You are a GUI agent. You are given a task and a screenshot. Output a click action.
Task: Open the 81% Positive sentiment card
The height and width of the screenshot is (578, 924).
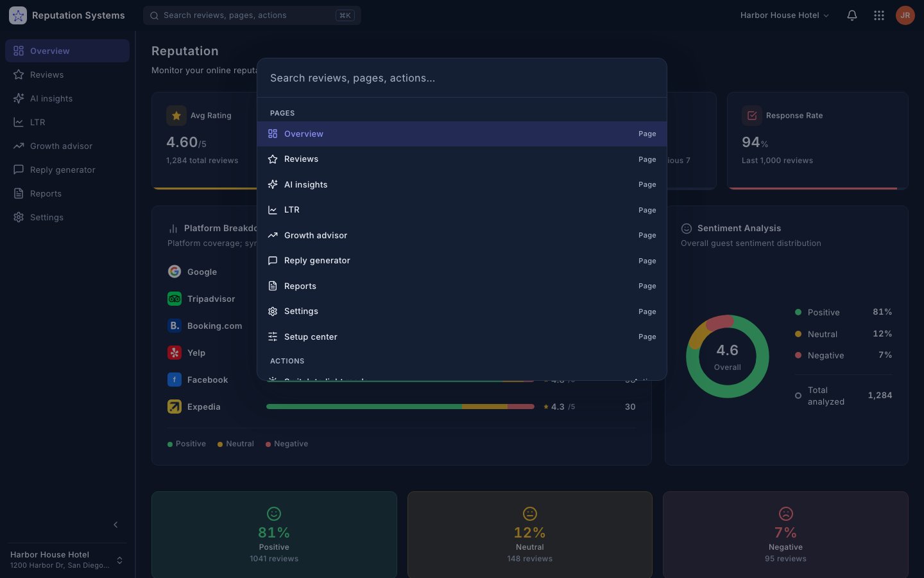[274, 534]
